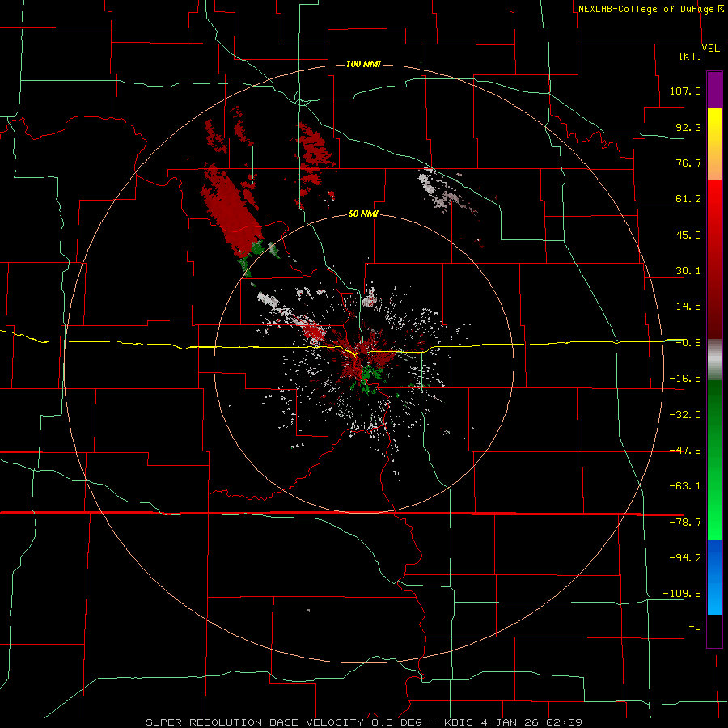The image size is (728, 728).
Task: Click the -94.2 velocity legend value
Action: [685, 558]
